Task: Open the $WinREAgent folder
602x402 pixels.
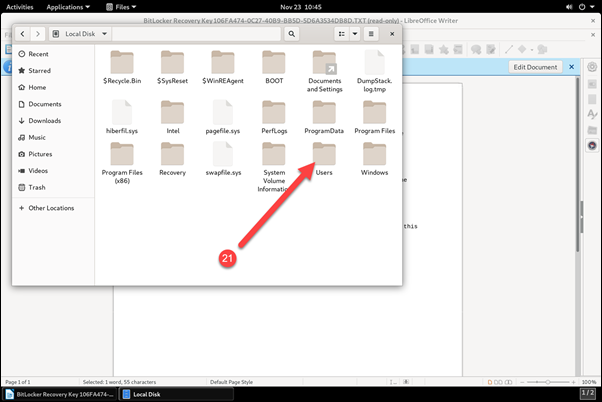Action: tap(223, 67)
